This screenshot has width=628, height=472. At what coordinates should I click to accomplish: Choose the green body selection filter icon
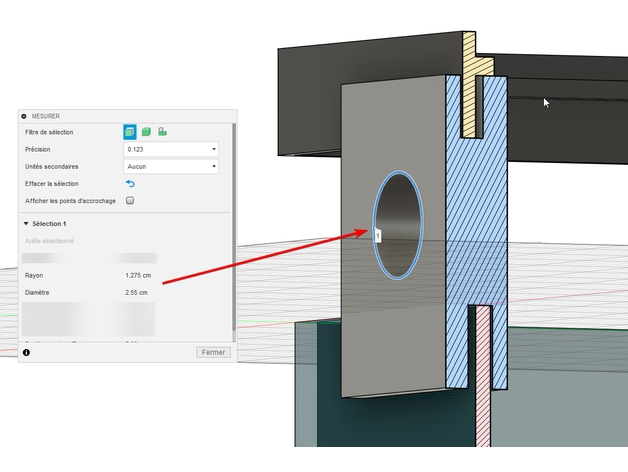(x=146, y=132)
